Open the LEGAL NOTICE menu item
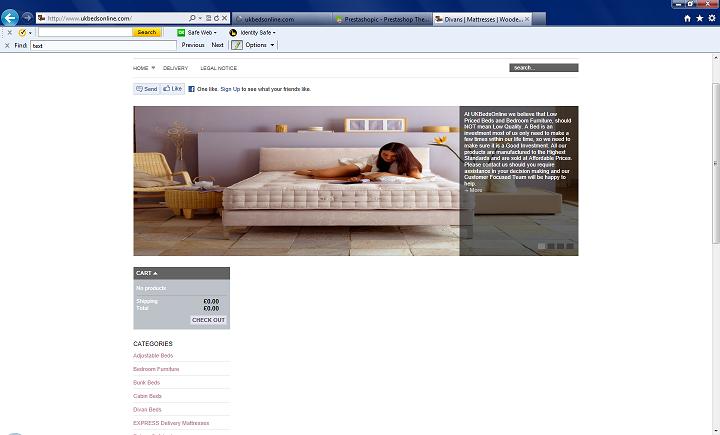This screenshot has width=720, height=435. pos(219,68)
